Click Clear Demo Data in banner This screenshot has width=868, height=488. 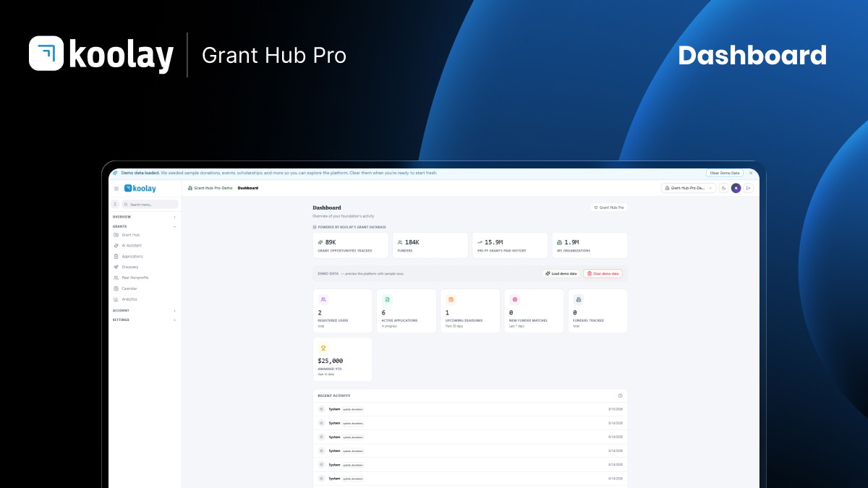click(725, 174)
